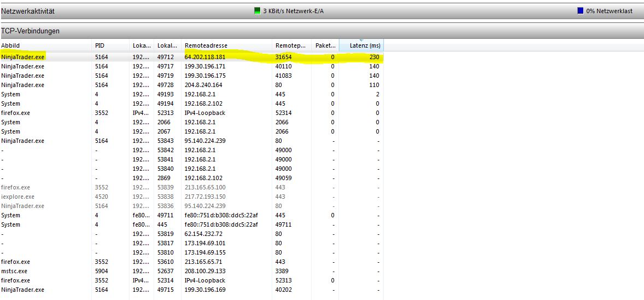Collapse the Netzwerkaktivität section header
Image resolution: width=644 pixels, height=300 pixels.
click(322, 11)
